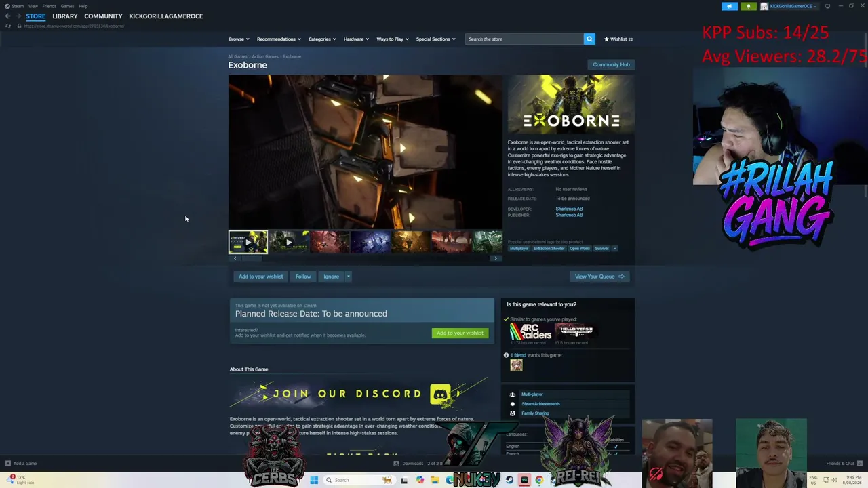This screenshot has width=868, height=488.
Task: Click the Steam Achievements feature icon
Action: point(512,404)
